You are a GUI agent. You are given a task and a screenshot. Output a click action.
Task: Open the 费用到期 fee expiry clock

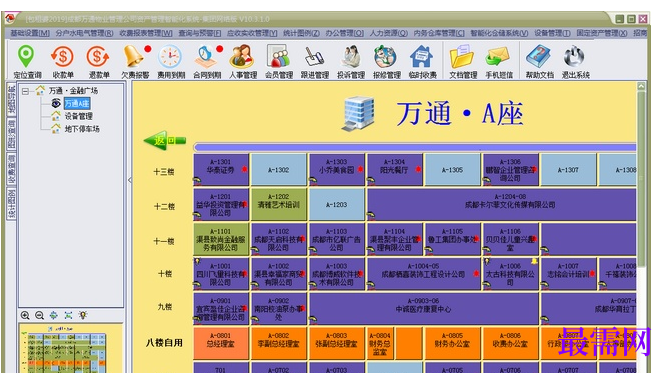[x=171, y=62]
